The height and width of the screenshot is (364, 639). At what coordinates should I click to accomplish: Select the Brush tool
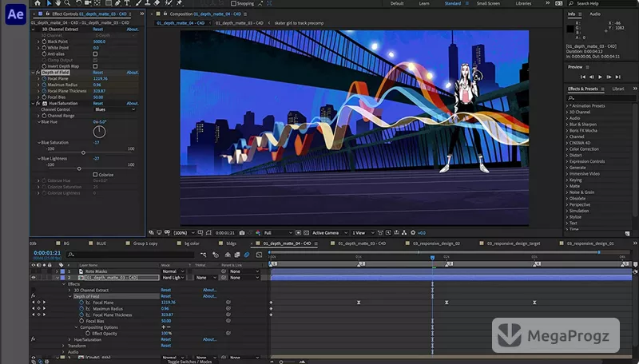[x=138, y=3]
